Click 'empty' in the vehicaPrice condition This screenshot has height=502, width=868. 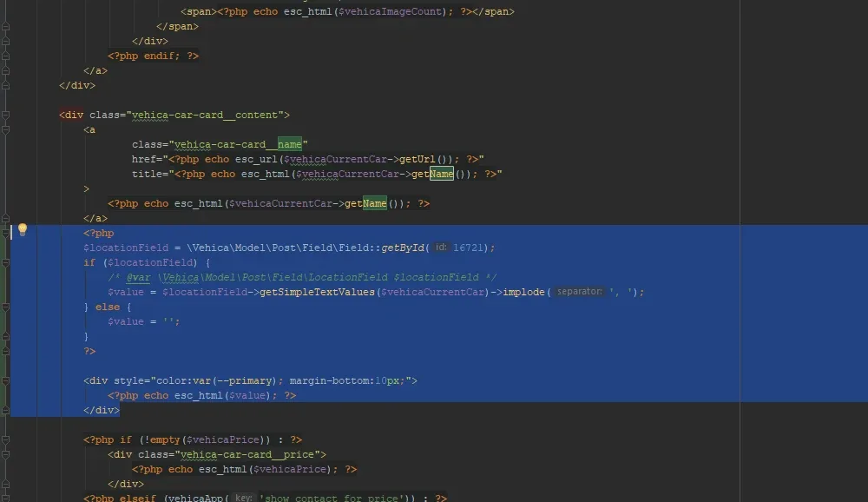(165, 440)
